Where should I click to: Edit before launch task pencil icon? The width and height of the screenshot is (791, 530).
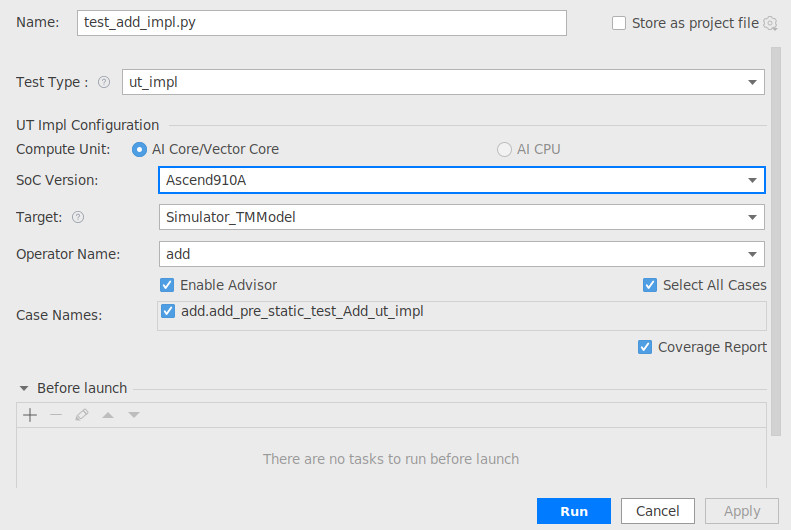tap(82, 415)
